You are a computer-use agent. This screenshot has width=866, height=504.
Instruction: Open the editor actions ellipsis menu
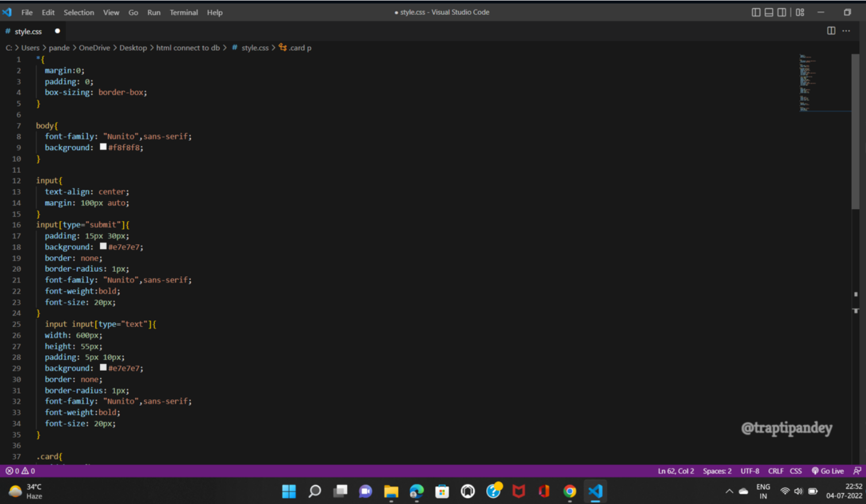click(847, 31)
